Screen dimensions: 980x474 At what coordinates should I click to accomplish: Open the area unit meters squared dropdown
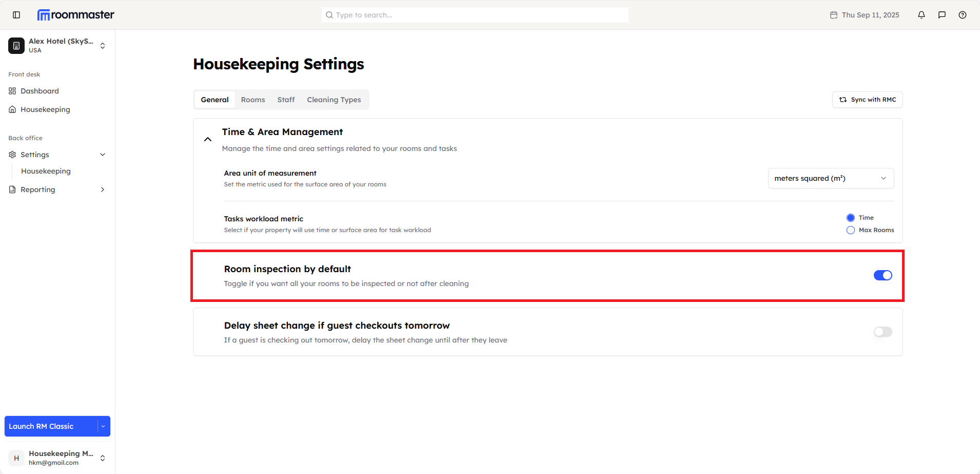[831, 178]
